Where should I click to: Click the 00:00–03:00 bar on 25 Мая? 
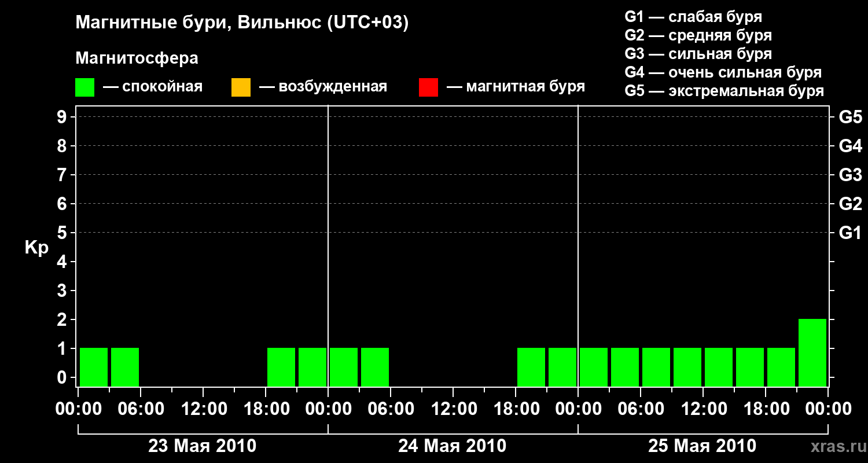[x=594, y=367]
